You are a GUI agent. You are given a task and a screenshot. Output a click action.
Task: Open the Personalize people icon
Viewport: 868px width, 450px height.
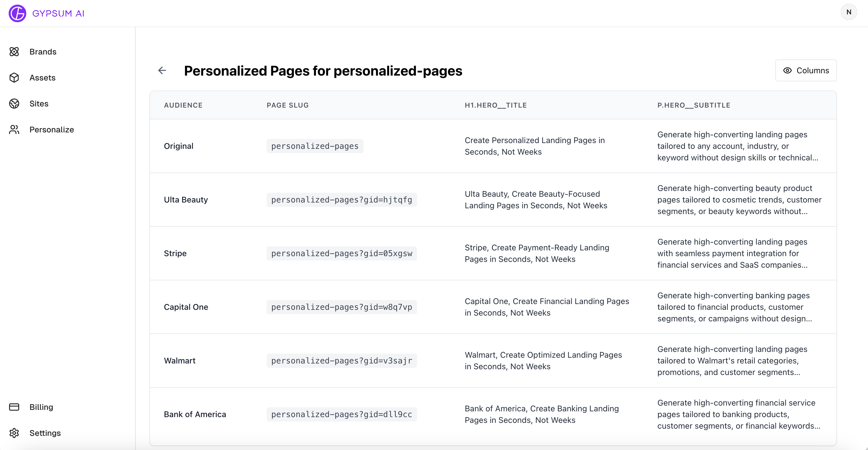tap(14, 129)
